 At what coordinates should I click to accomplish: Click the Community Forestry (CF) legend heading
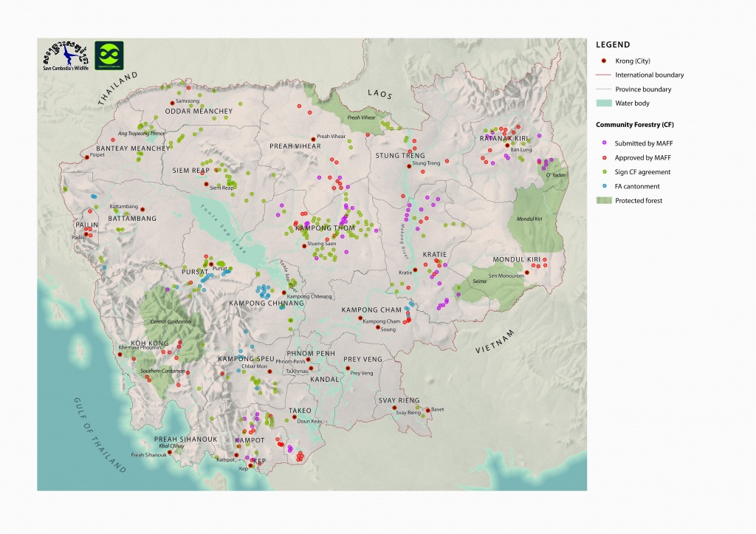633,125
